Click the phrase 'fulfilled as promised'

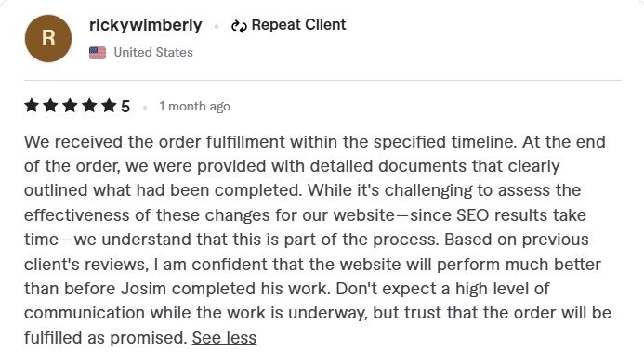pos(106,338)
